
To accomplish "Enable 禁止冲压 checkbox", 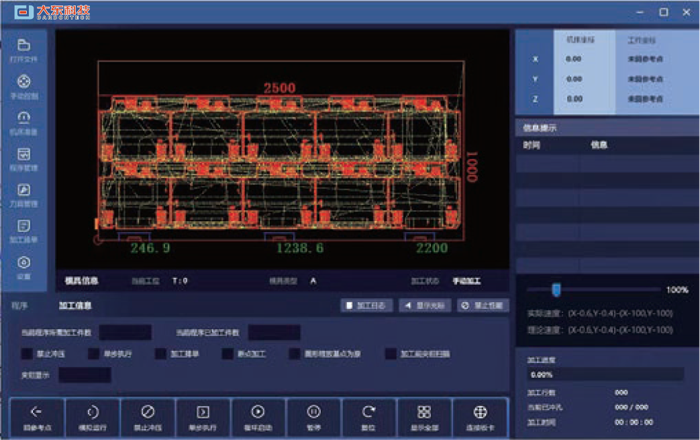I will [26, 354].
